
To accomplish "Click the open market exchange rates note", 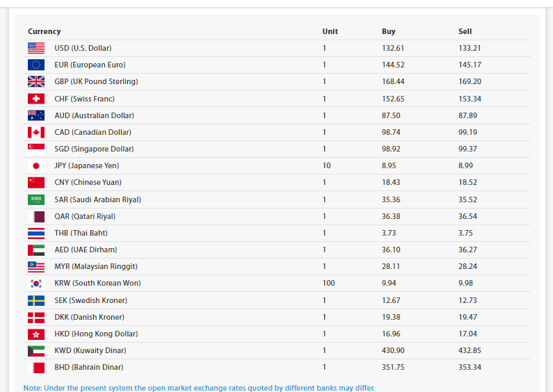I will click(x=199, y=388).
